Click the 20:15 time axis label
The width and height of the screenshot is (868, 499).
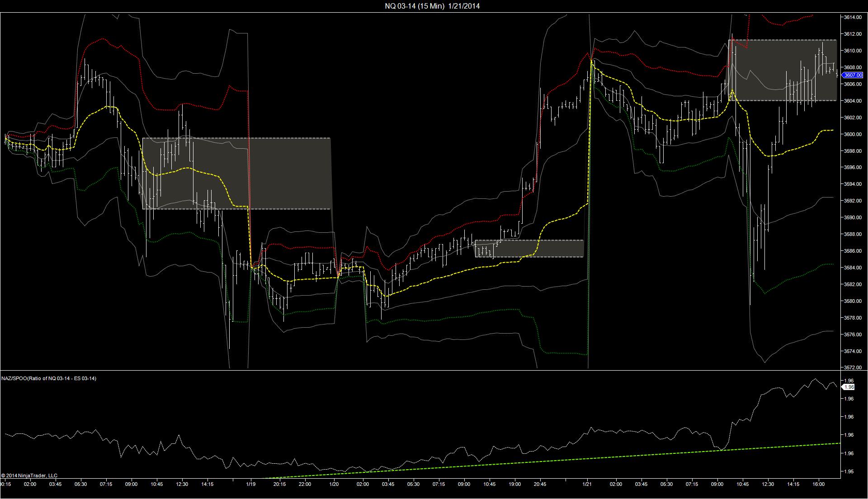[279, 484]
